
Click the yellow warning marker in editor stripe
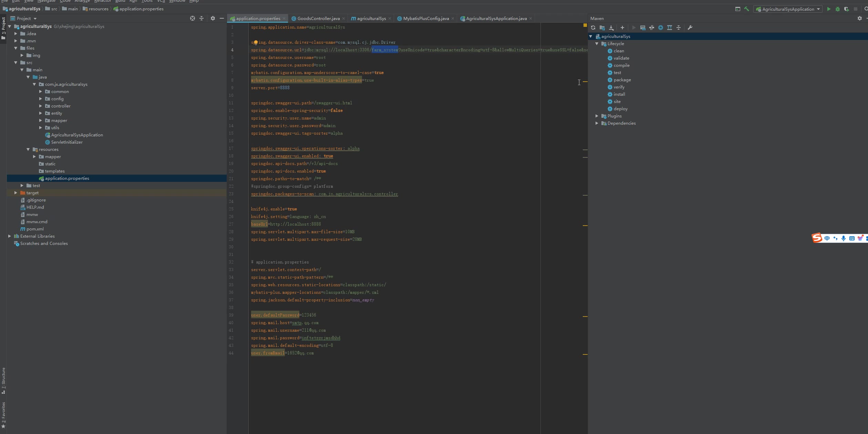tap(585, 25)
